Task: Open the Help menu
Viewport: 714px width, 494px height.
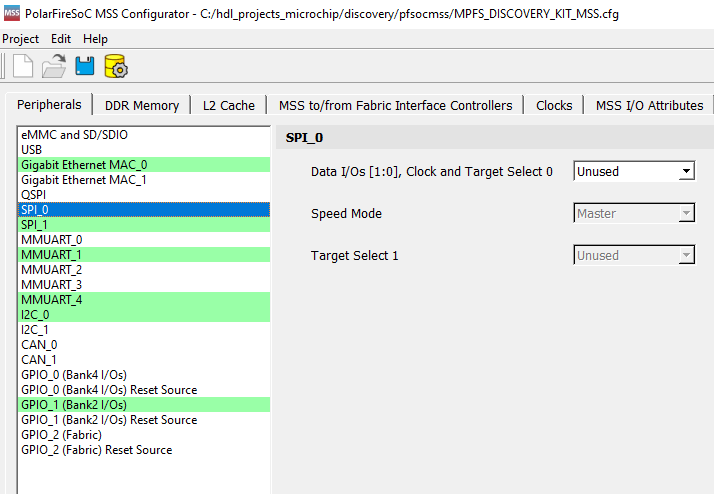Action: 95,39
